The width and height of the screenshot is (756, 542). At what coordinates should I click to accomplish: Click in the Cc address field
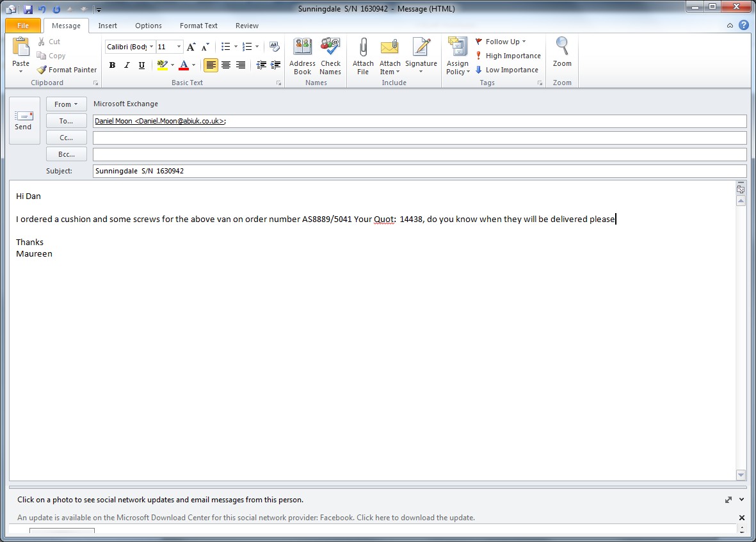coord(419,138)
